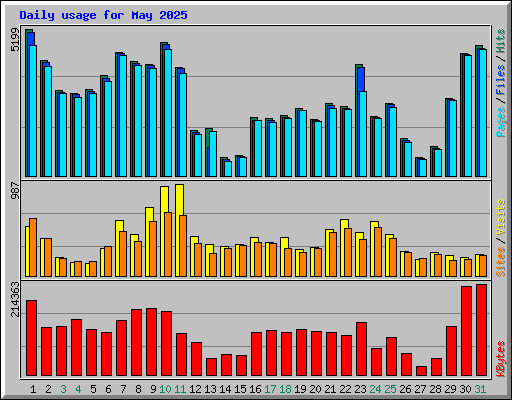
Task: Click the Files legend label
Action: click(501, 80)
